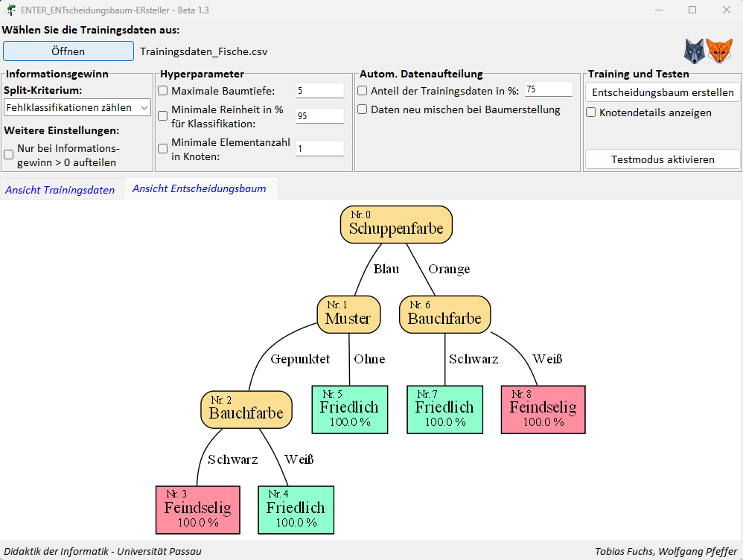
Task: Select node Nr. 2 Bauchfarbe
Action: click(246, 409)
